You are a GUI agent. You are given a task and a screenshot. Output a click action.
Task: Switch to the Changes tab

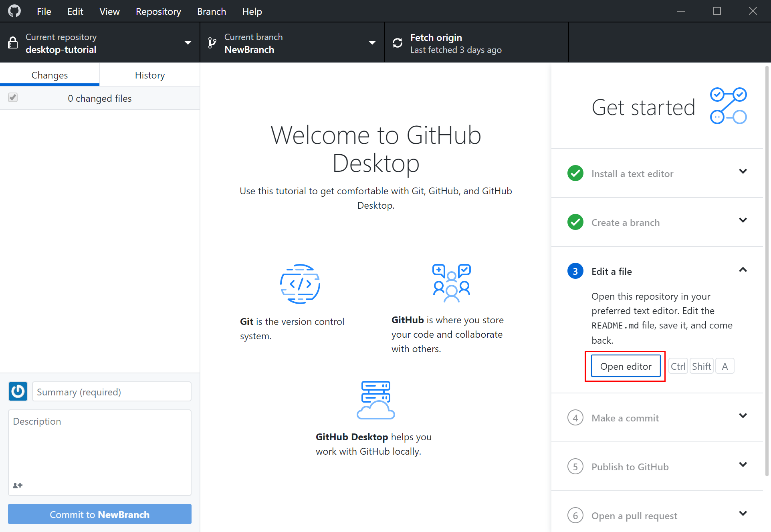click(50, 75)
